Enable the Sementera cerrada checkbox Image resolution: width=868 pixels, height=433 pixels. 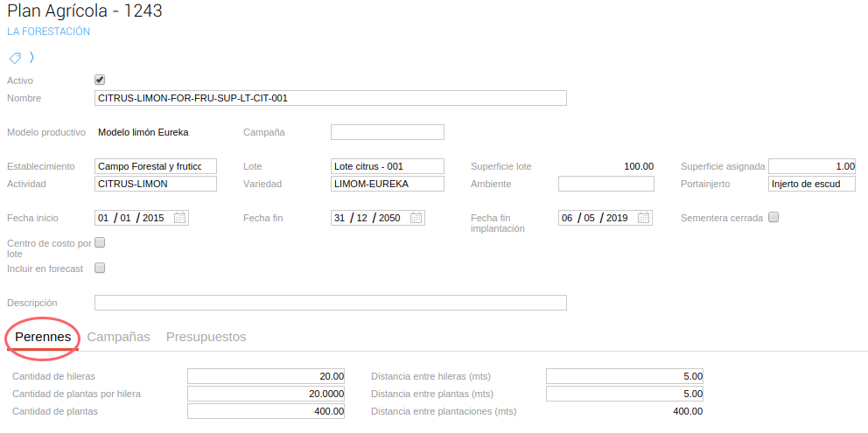click(773, 217)
